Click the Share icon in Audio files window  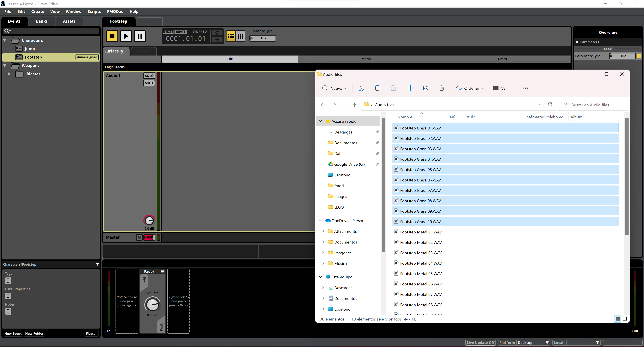click(426, 88)
